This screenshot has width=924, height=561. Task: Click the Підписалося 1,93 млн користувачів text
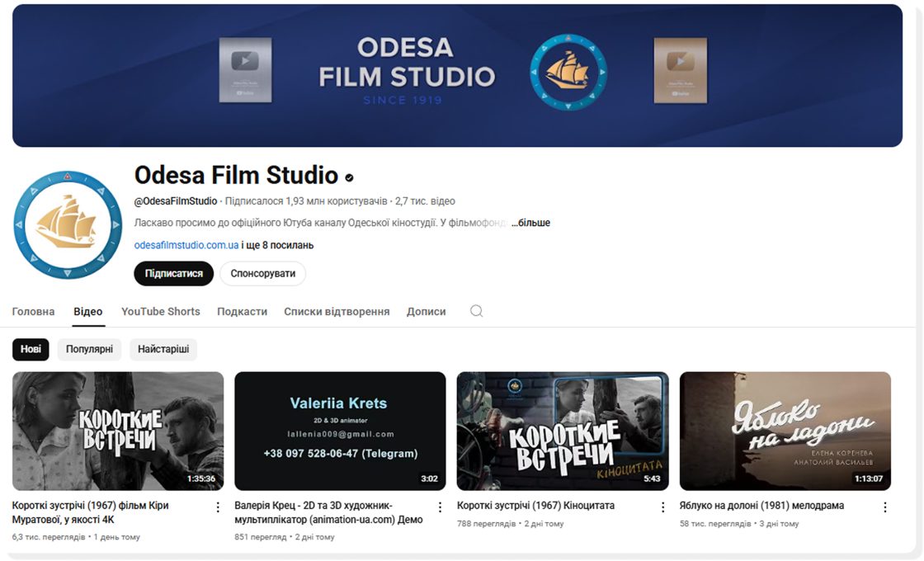coord(306,201)
